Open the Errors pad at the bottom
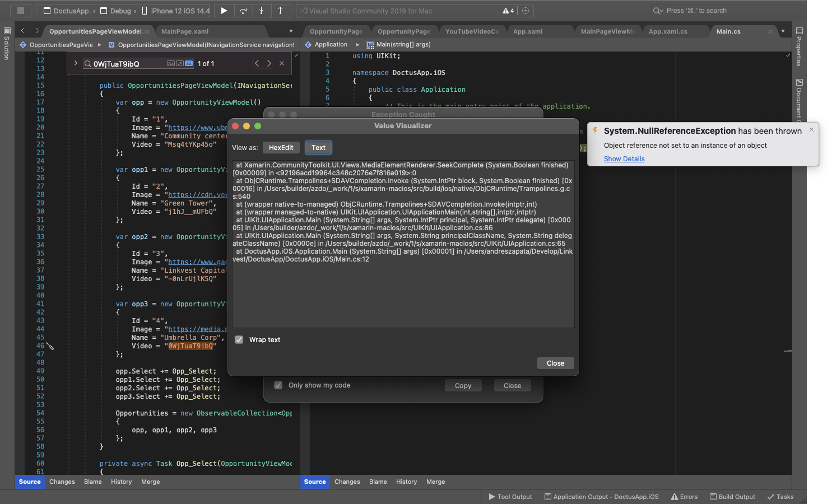This screenshot has width=832, height=504. [684, 497]
